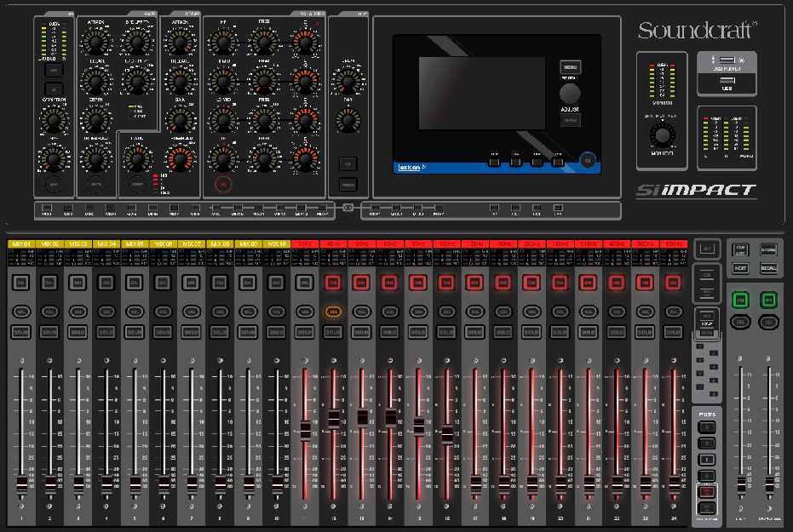Click the 31Hz channel fader
The width and height of the screenshot is (793, 532).
(305, 430)
